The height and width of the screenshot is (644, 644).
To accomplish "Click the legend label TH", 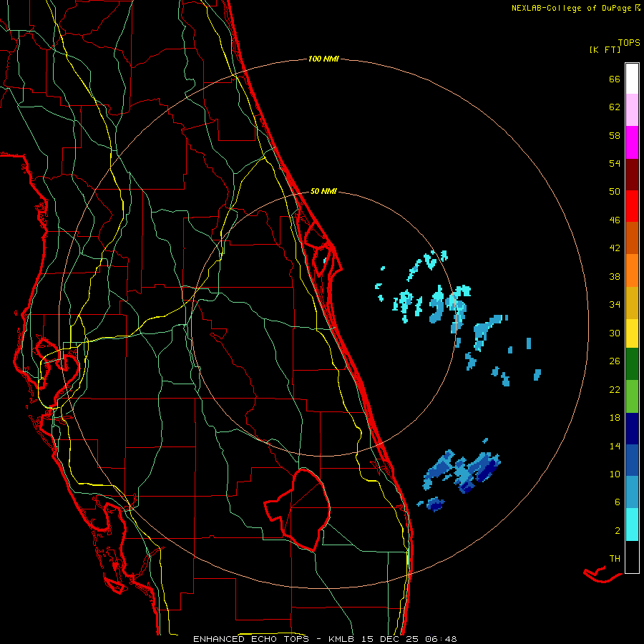I will pos(615,559).
